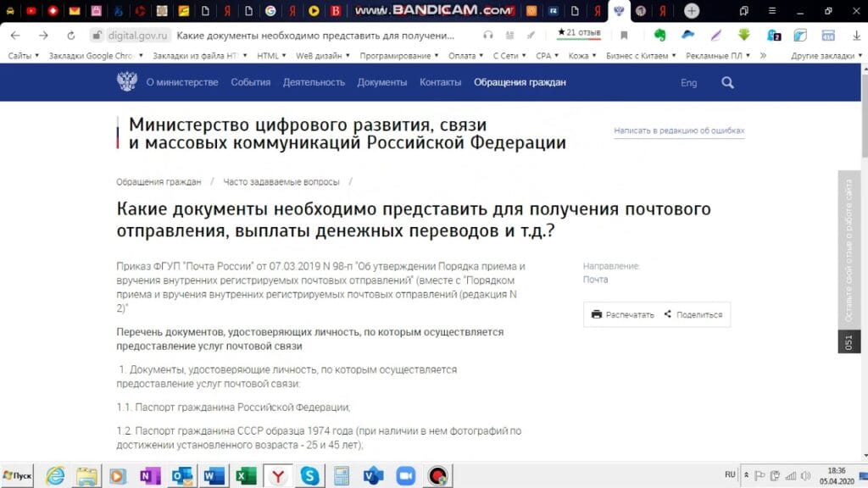868x488 pixels.
Task: Click the bookmark flag icon in the toolbar
Action: pos(626,36)
